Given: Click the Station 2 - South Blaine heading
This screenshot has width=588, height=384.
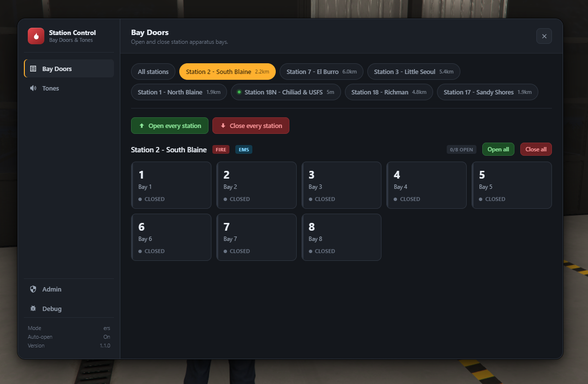Looking at the screenshot, I should [169, 149].
